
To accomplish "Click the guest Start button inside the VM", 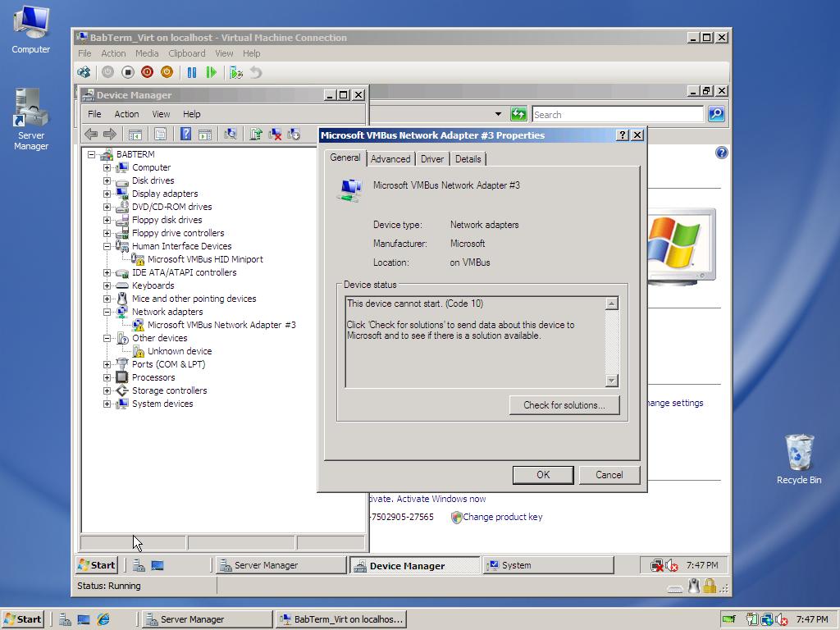I will tap(97, 564).
